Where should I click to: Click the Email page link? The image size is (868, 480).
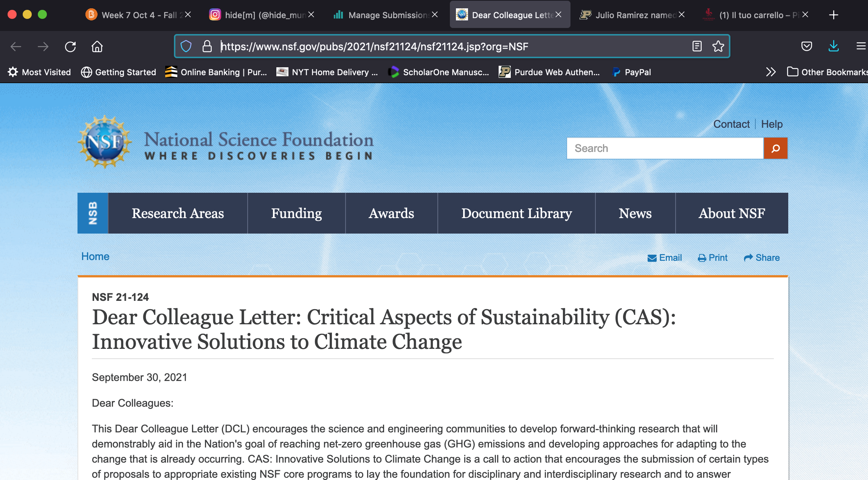[665, 258]
